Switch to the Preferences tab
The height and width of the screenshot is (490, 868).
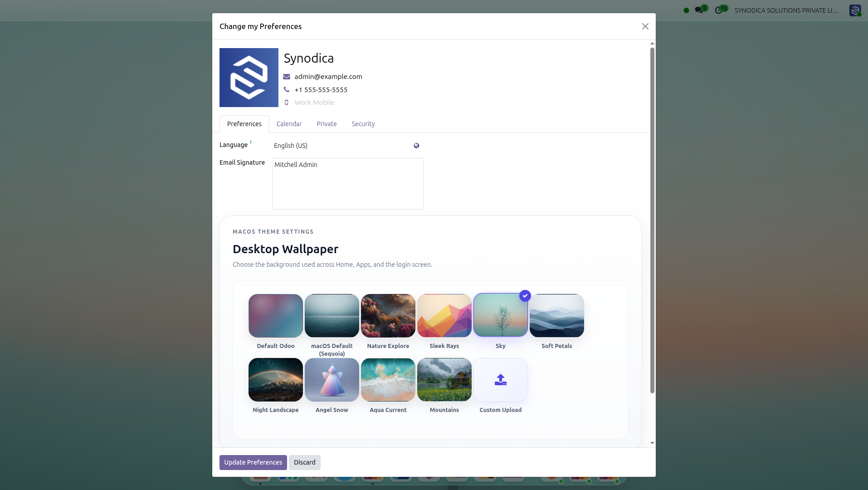coord(244,124)
